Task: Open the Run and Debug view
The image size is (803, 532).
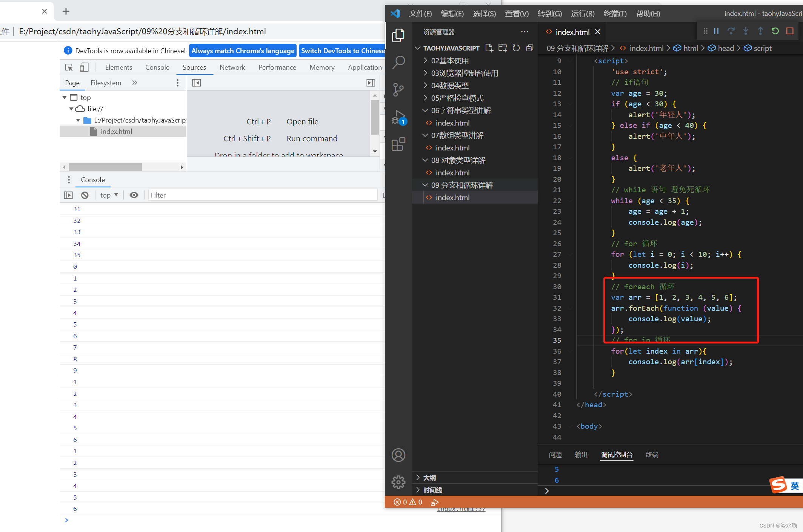Action: coord(398,117)
